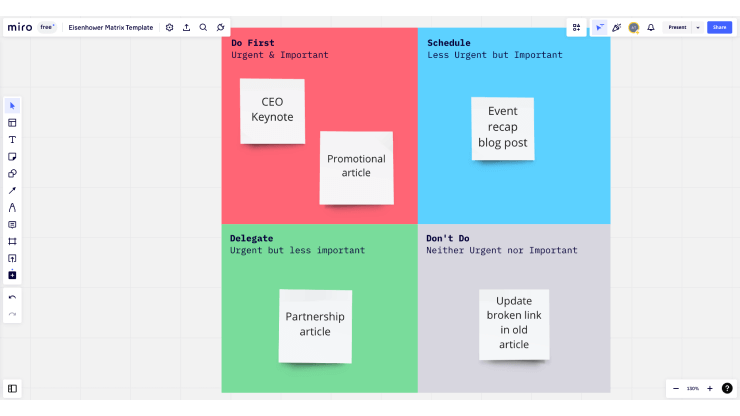Image resolution: width=740 pixels, height=416 pixels.
Task: Open the templates tool in left toolbar
Action: coord(12,123)
